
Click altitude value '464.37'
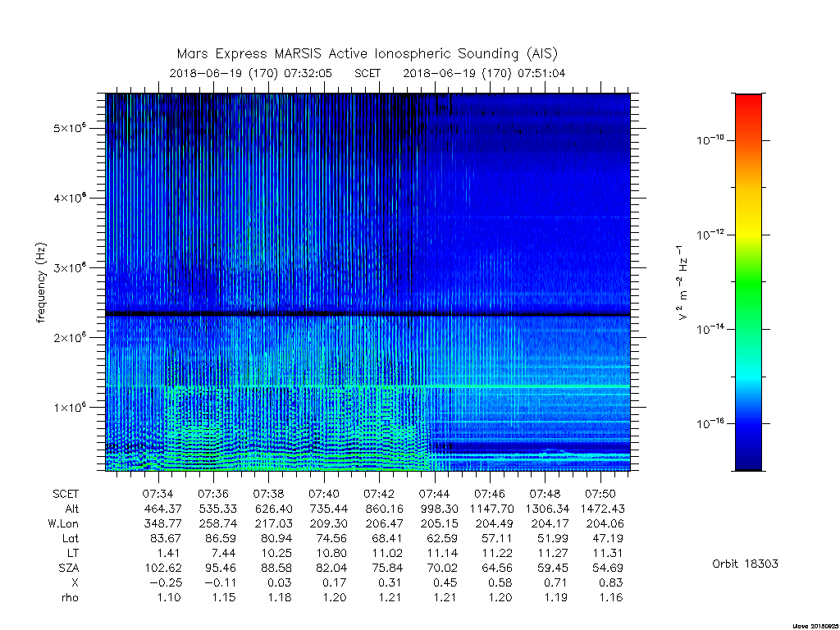(x=163, y=509)
